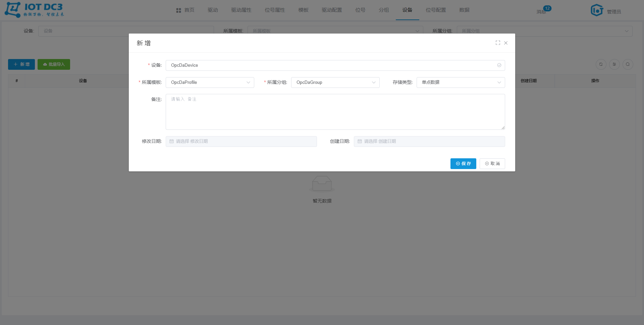The height and width of the screenshot is (325, 644).
Task: Open the 首页 home menu item
Action: click(x=185, y=10)
